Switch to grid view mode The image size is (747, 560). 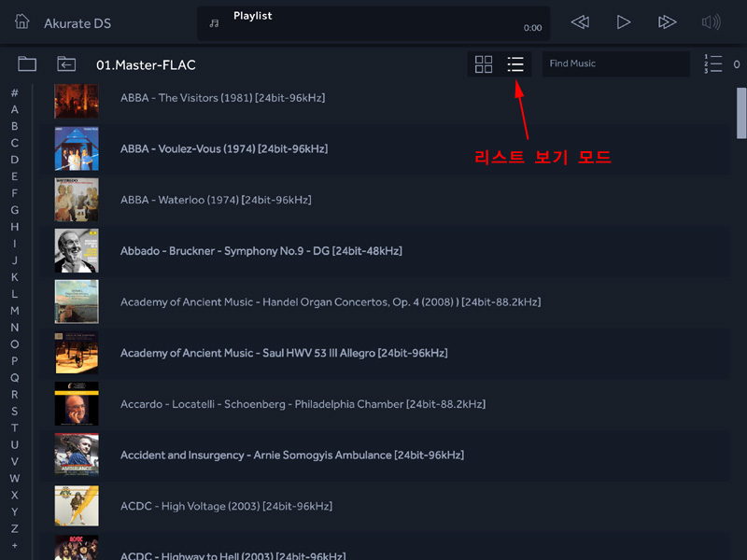coord(484,63)
